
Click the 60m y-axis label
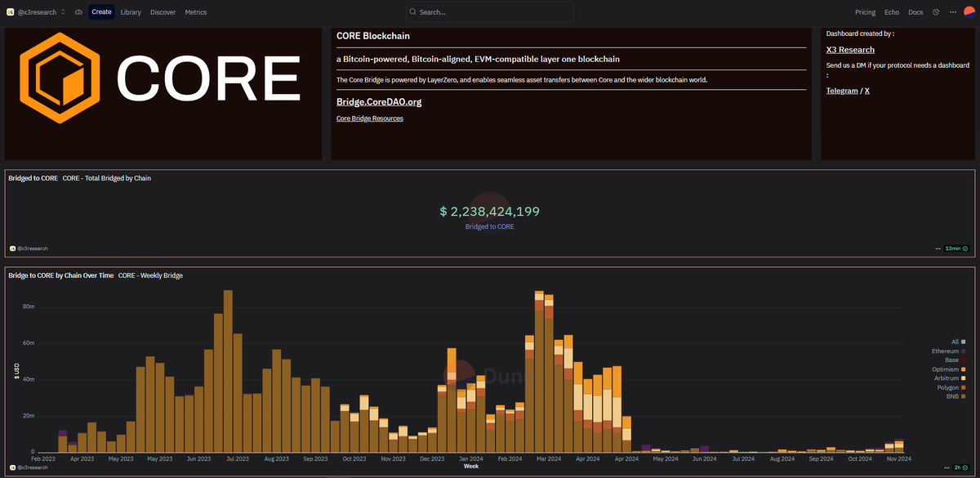coord(28,343)
